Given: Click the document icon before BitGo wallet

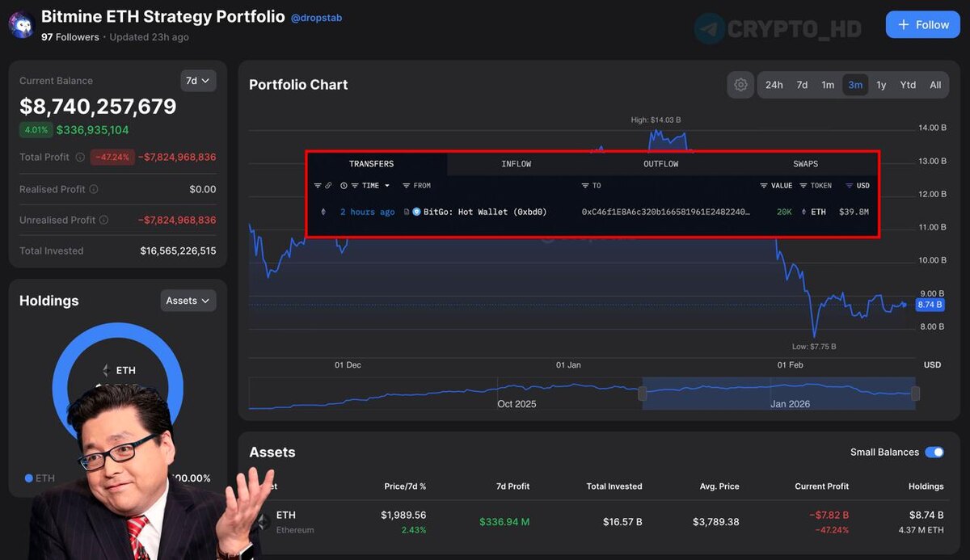Looking at the screenshot, I should coord(407,212).
